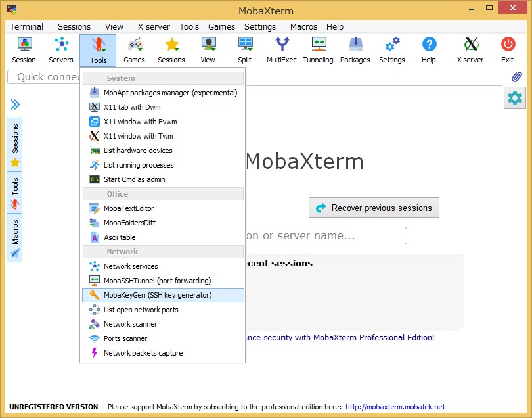Click the Help question mark icon
This screenshot has height=418, width=532.
(429, 50)
